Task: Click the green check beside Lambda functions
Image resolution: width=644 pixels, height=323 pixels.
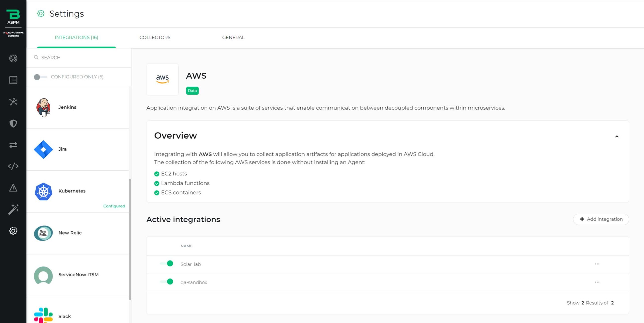Action: pyautogui.click(x=157, y=183)
